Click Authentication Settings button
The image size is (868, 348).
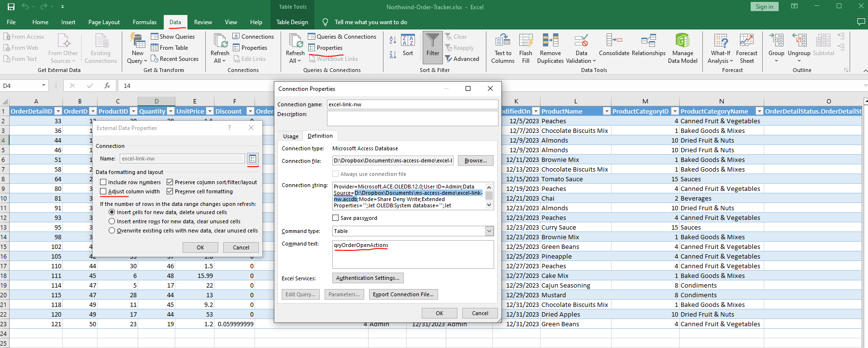[368, 278]
